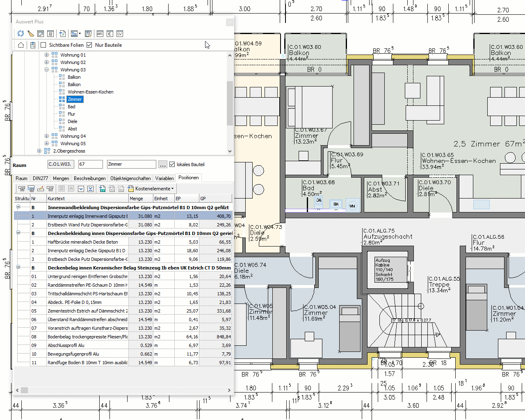The width and height of the screenshot is (525, 420).
Task: Open the top toolbar LV window icon
Action: coord(120,34)
